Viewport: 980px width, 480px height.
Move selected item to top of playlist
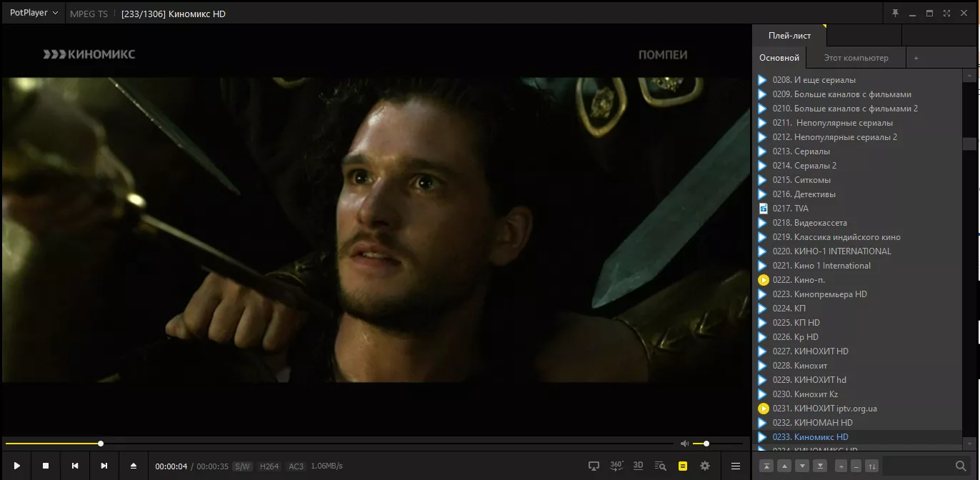(766, 466)
